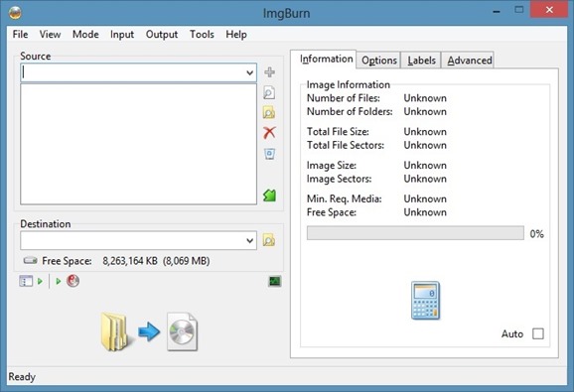Click the red disc icon

tap(72, 281)
